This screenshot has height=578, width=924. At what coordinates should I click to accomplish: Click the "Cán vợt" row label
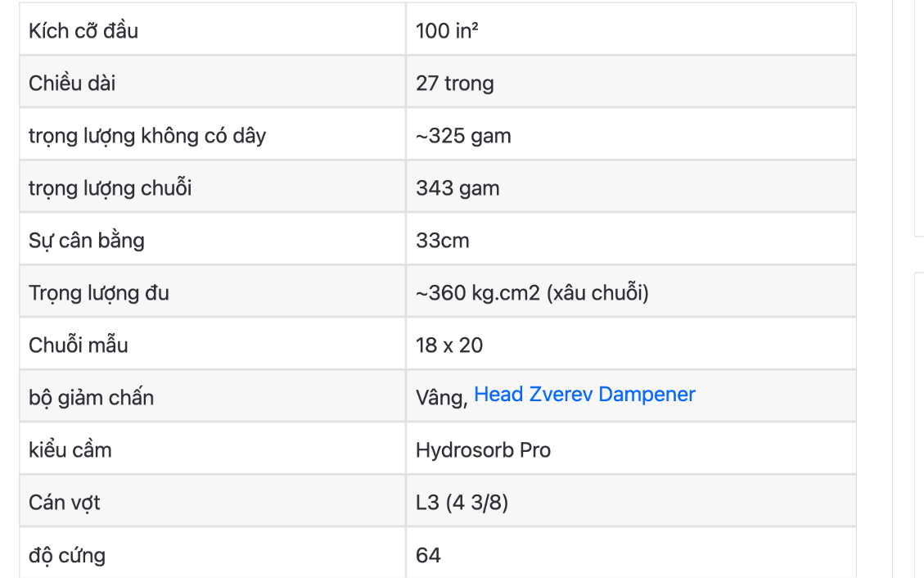tap(65, 503)
